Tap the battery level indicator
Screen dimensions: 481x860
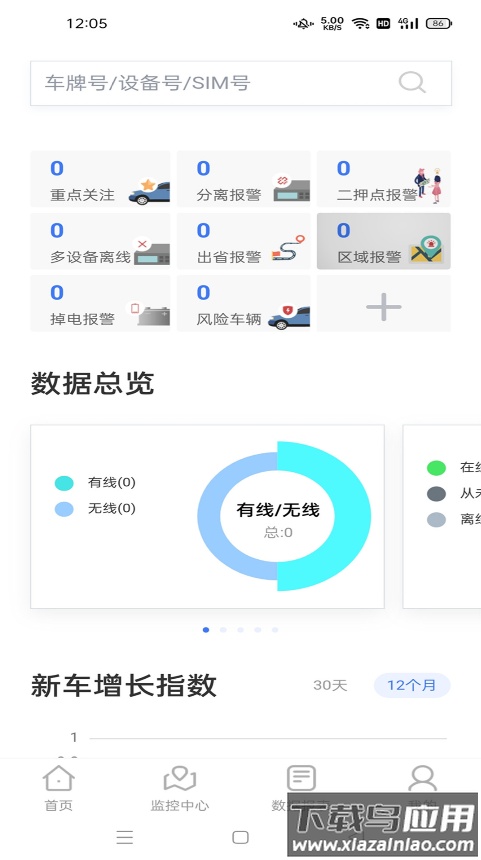439,23
